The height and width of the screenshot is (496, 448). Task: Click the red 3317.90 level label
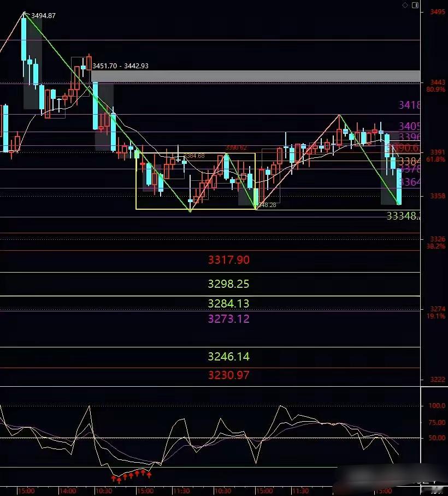[228, 260]
